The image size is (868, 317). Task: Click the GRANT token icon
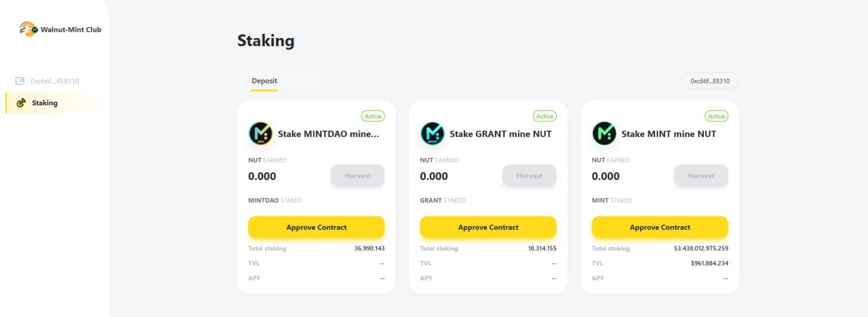(x=432, y=134)
